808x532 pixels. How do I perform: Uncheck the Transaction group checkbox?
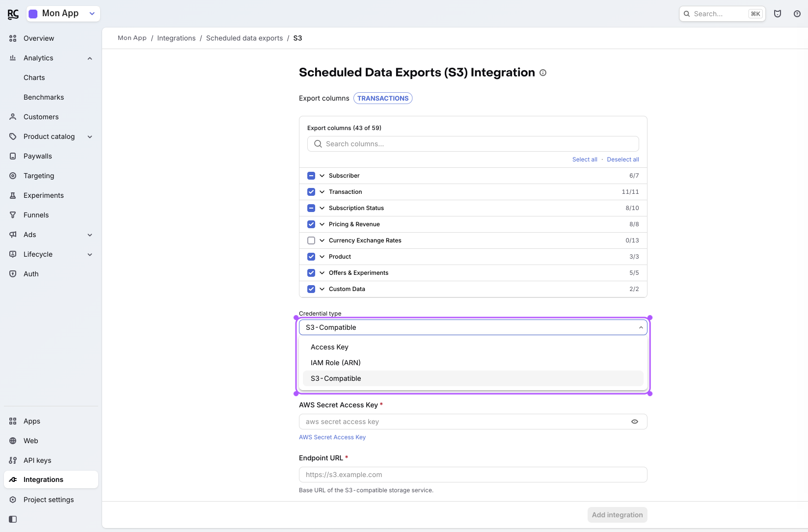click(311, 192)
